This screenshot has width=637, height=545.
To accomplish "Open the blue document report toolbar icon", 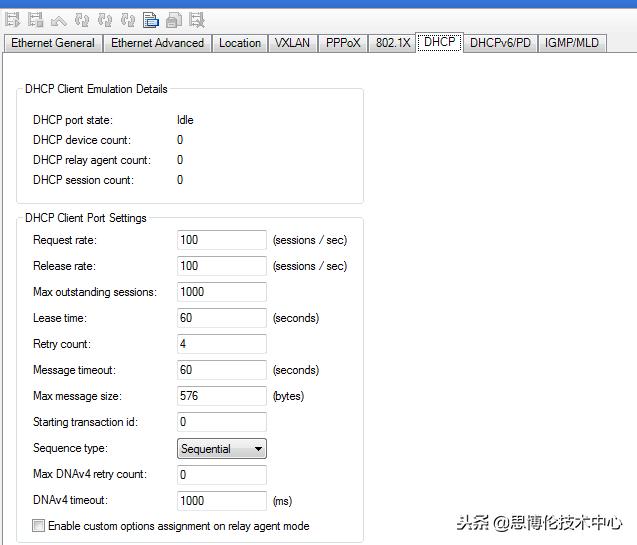I will click(151, 20).
